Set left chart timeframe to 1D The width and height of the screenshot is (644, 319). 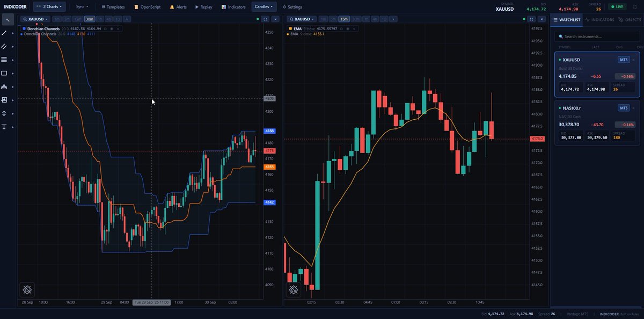(x=118, y=19)
